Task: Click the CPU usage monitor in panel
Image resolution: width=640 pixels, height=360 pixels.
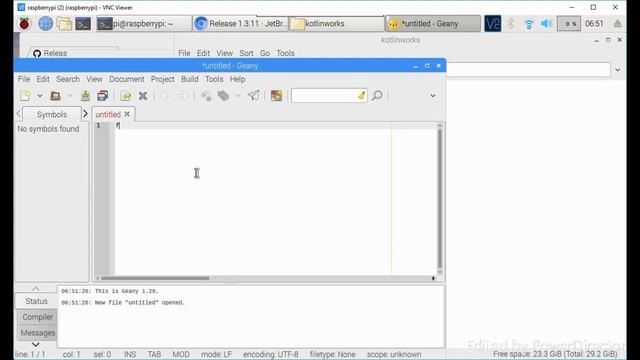Action: click(569, 24)
